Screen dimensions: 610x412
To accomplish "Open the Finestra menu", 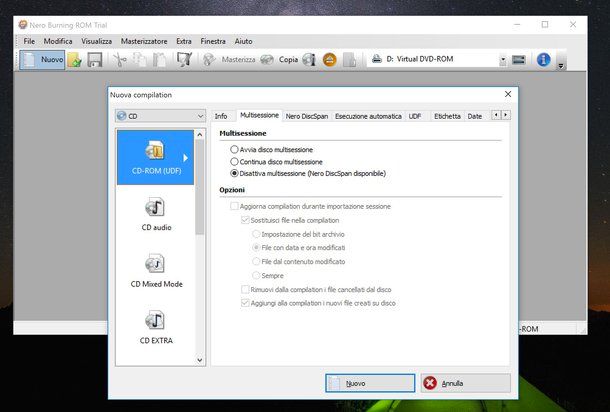I will 213,41.
